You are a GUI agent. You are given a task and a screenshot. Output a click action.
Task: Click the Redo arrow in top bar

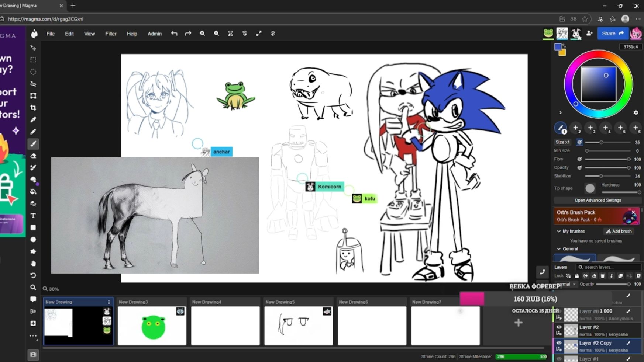188,34
